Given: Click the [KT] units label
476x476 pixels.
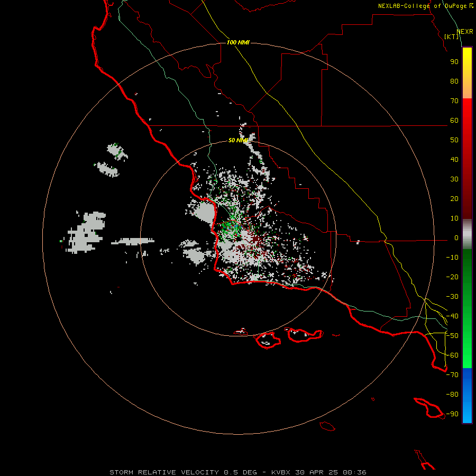Looking at the screenshot, I should click(452, 36).
